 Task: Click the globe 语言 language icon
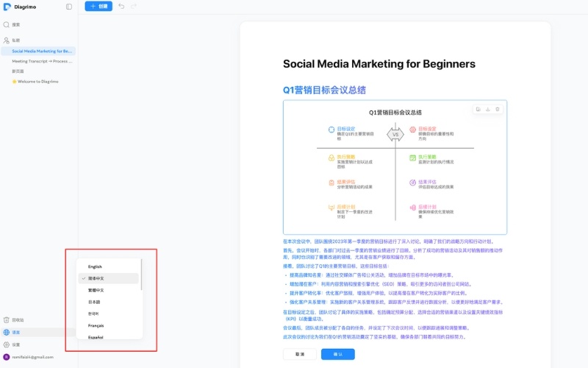[x=7, y=333]
